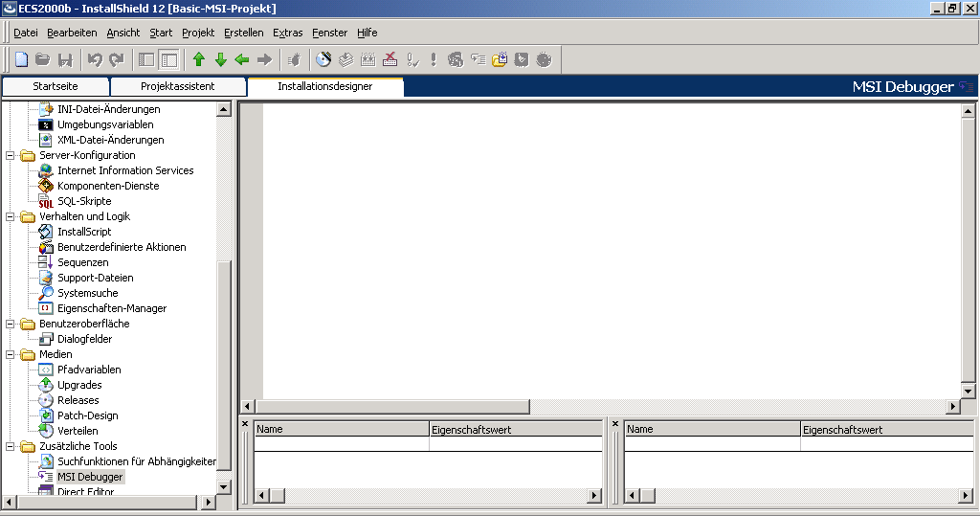Open SQL-Skripte view in the tree
This screenshot has width=980, height=516.
click(x=84, y=201)
